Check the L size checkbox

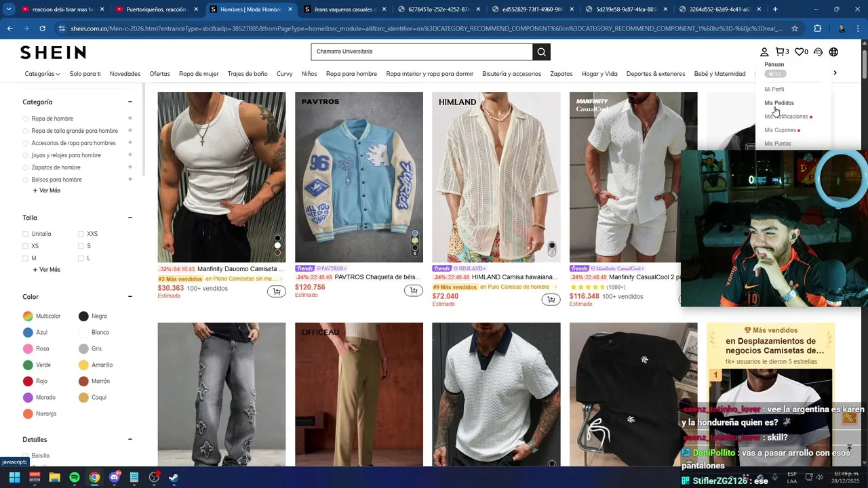tap(81, 258)
